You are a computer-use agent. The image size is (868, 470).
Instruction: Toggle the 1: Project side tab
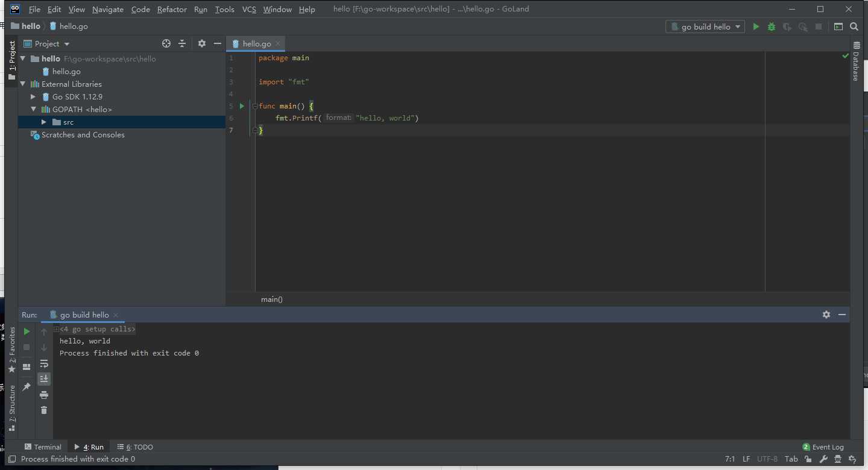[x=11, y=61]
